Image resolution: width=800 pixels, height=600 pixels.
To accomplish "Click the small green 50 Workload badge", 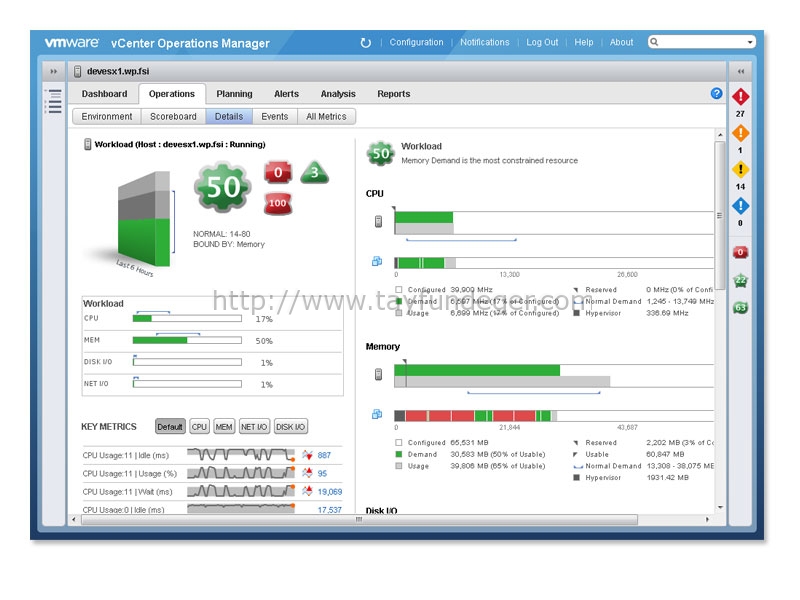I will 381,154.
